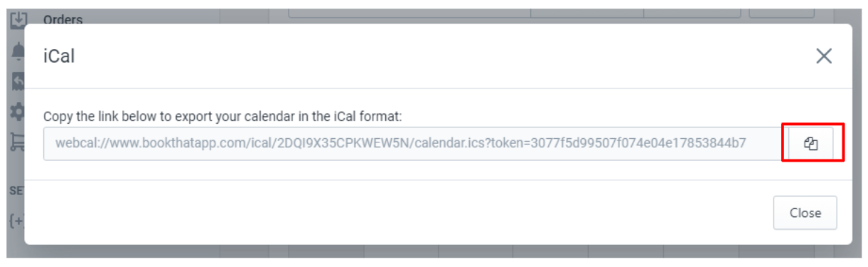Image resolution: width=868 pixels, height=267 pixels.
Task: Click the partially hidden SE section label
Action: point(15,191)
